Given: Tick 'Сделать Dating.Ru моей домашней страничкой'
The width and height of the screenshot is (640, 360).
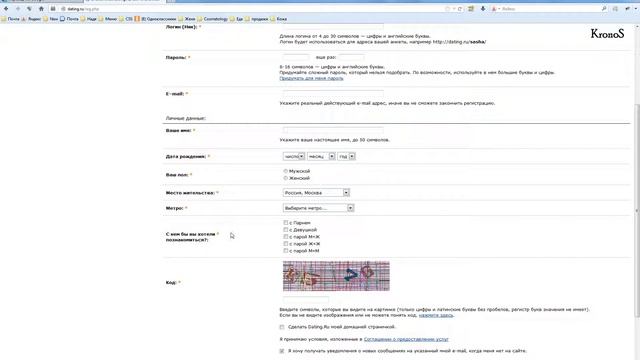Looking at the screenshot, I should click(x=282, y=327).
